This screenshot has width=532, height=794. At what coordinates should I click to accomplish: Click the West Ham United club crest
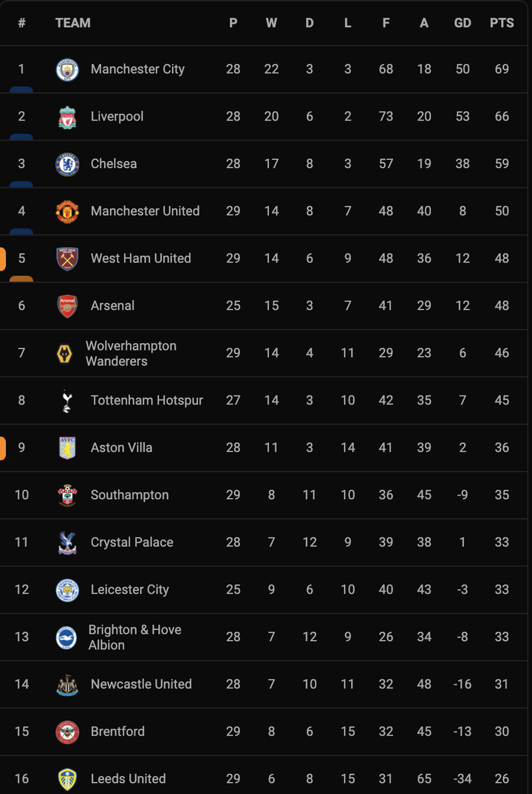[67, 258]
